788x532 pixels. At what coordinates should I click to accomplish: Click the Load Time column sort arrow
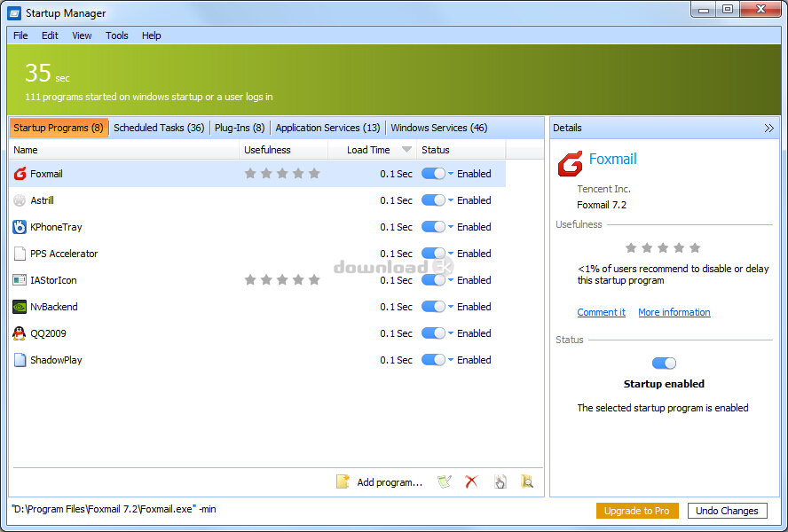tap(408, 150)
